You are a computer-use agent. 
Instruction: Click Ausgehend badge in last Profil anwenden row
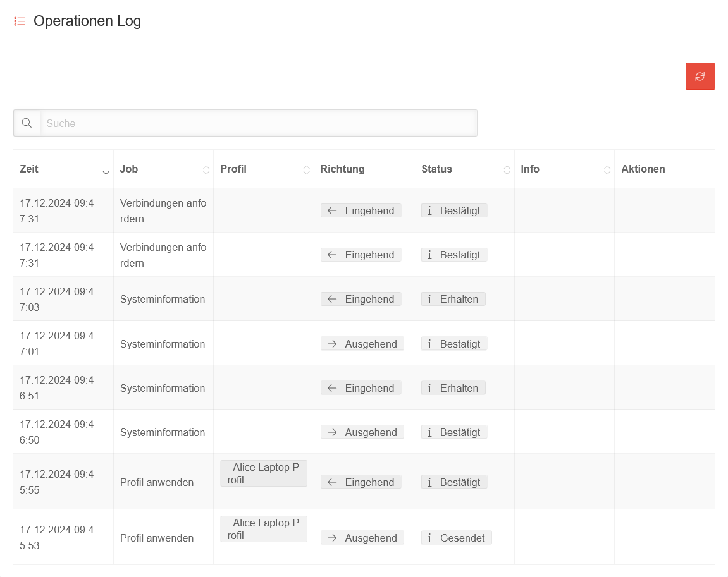pyautogui.click(x=362, y=538)
